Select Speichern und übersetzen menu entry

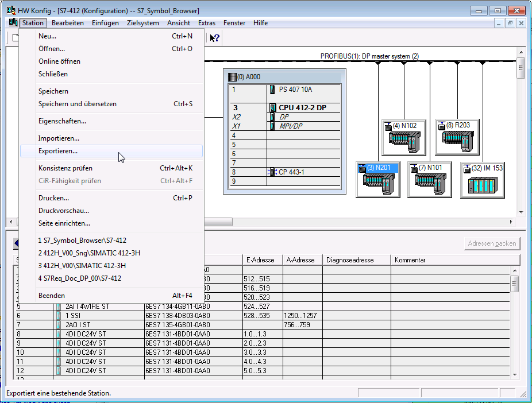click(78, 104)
